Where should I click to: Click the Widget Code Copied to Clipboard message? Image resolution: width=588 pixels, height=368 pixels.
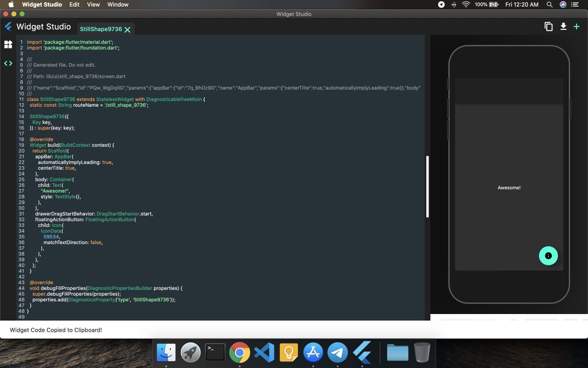(56, 330)
